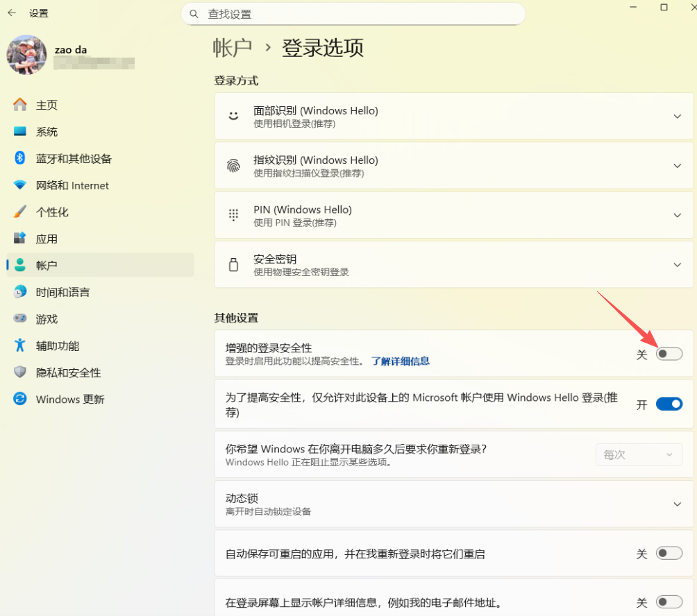The width and height of the screenshot is (697, 616).
Task: Click the 了解详细信息 learn more link
Action: pos(400,361)
